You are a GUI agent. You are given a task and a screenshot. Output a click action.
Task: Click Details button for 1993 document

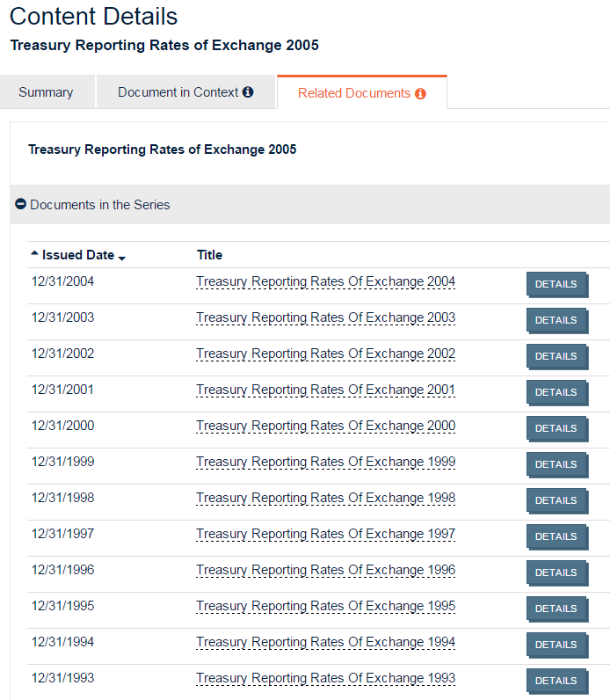[556, 681]
